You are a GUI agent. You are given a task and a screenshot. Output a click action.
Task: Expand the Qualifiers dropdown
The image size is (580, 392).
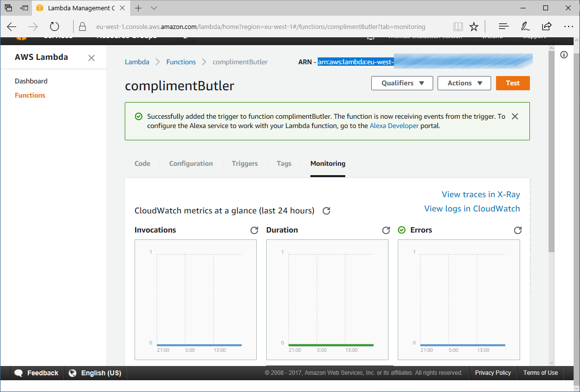pos(402,83)
